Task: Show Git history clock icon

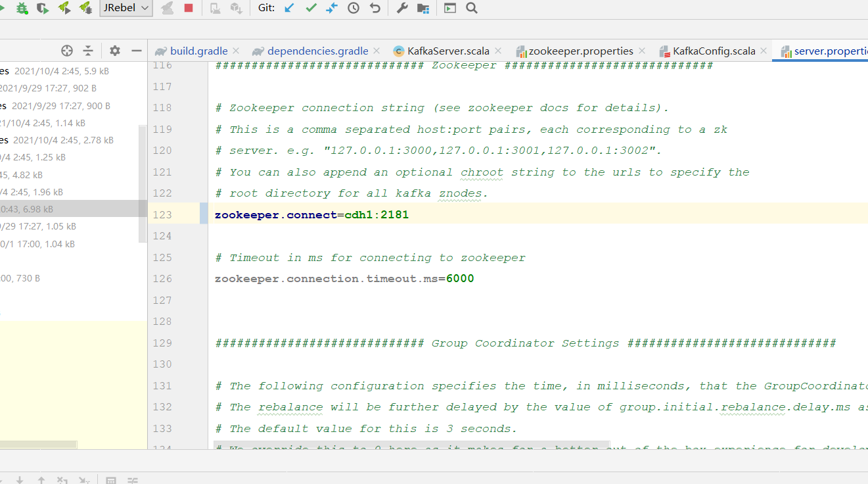Action: coord(354,8)
